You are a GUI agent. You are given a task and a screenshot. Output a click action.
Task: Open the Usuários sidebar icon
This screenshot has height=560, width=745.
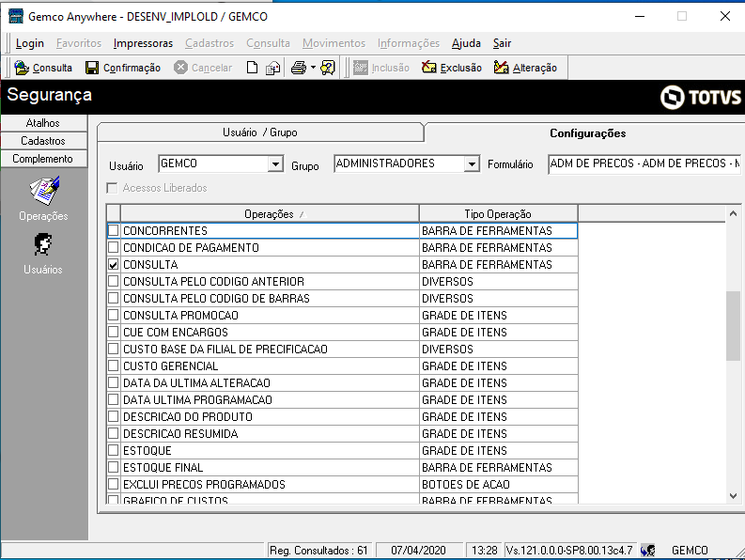click(43, 244)
